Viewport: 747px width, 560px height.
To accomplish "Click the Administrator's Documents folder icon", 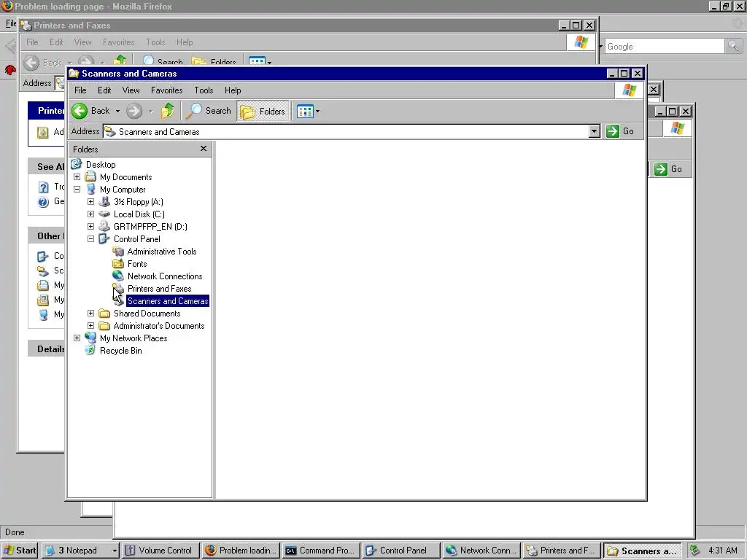I will pyautogui.click(x=104, y=325).
